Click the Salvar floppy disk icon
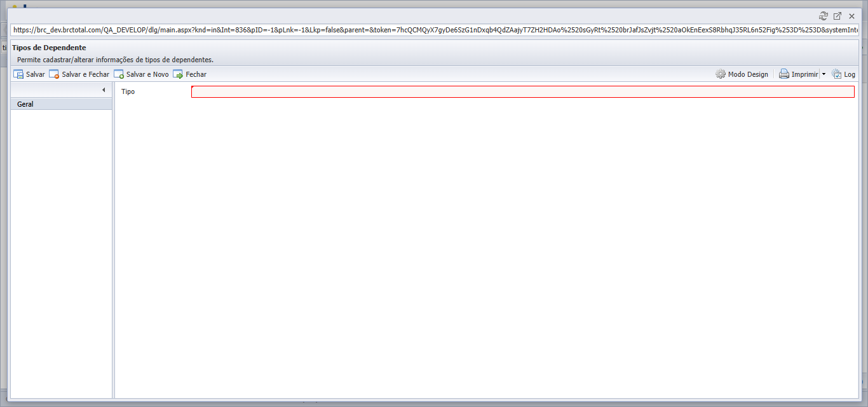The image size is (868, 407). coord(18,74)
